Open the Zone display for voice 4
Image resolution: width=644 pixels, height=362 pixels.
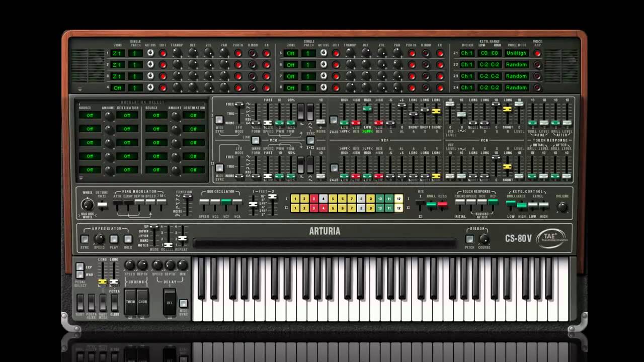(117, 87)
